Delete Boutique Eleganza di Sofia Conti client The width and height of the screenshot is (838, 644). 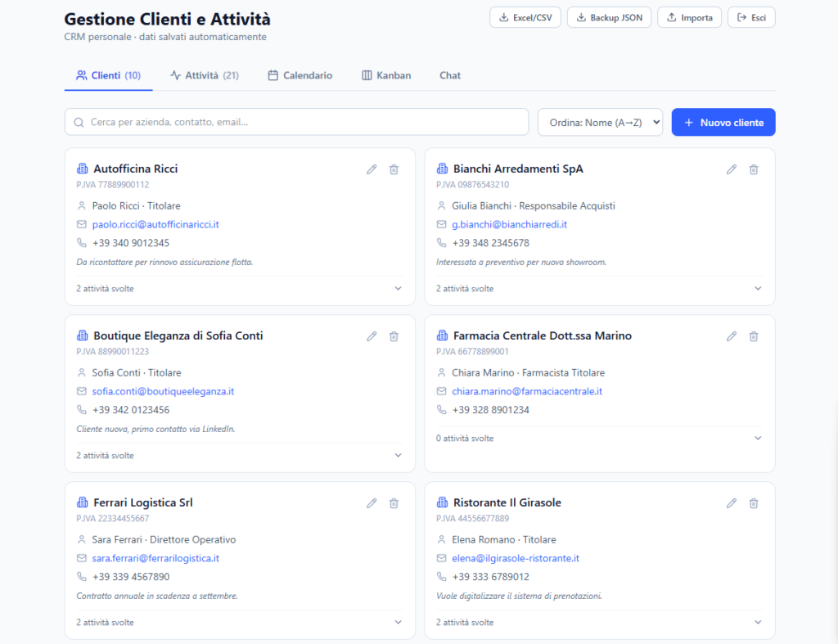pos(394,336)
